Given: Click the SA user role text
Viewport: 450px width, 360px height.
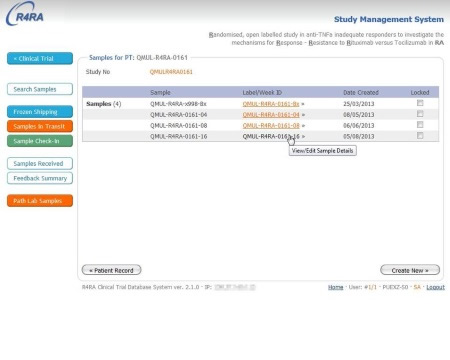Looking at the screenshot, I should click(x=417, y=287).
